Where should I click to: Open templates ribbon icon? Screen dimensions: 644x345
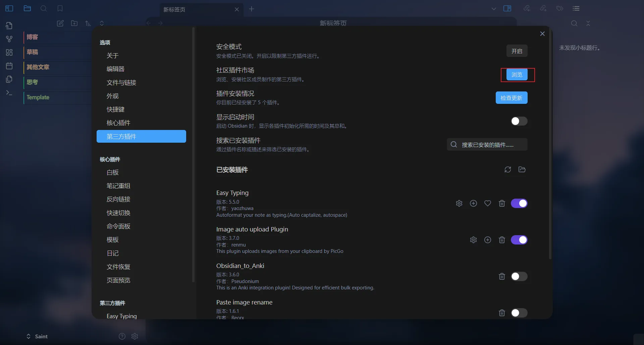9,79
